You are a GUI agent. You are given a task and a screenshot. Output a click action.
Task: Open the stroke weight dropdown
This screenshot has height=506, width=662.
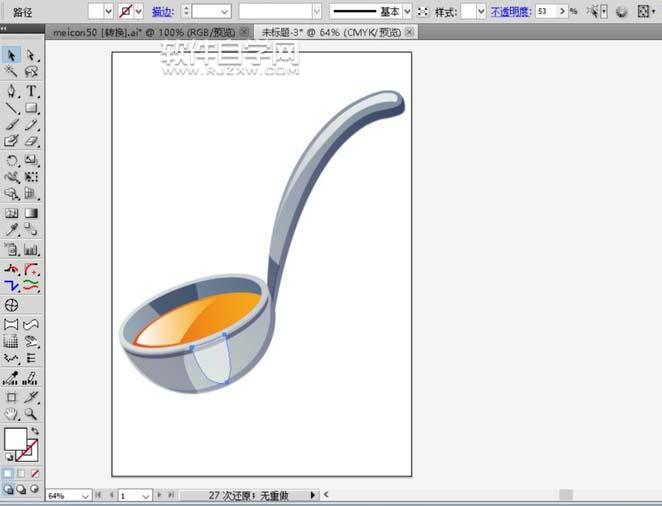coord(225,11)
